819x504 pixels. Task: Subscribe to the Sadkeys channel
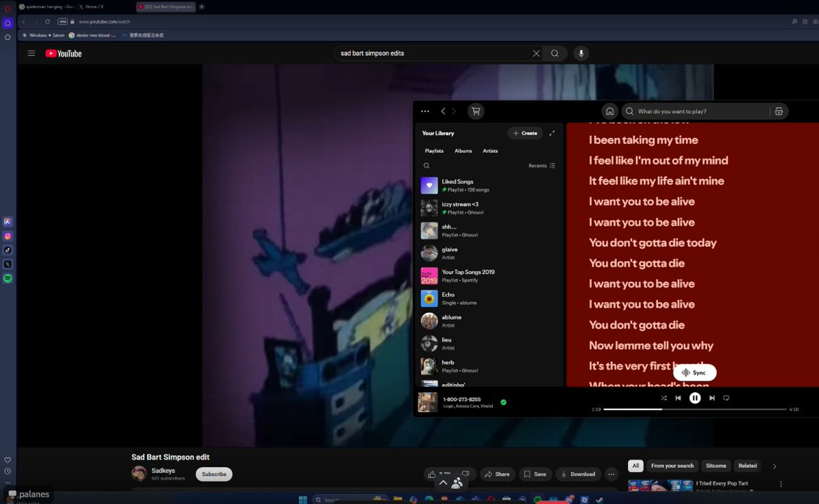[x=214, y=474]
